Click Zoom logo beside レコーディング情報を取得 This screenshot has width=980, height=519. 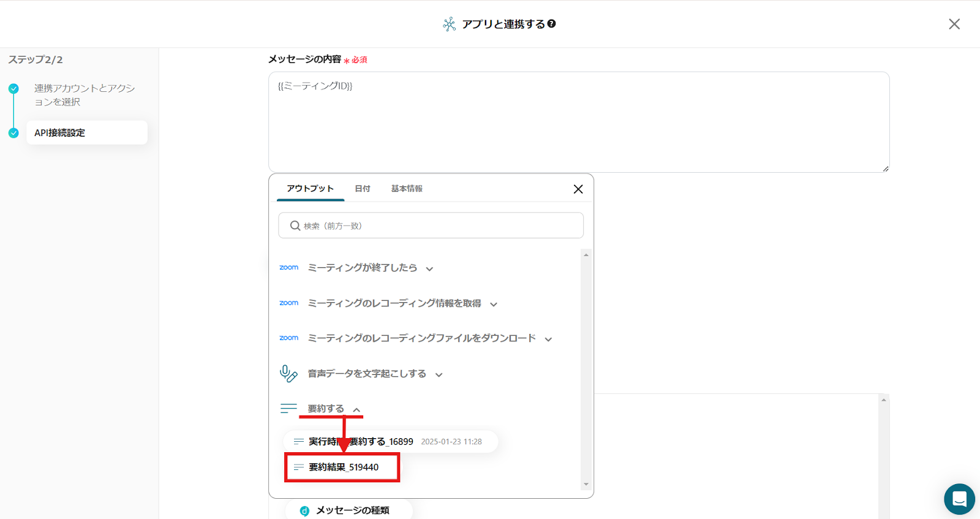tap(288, 303)
